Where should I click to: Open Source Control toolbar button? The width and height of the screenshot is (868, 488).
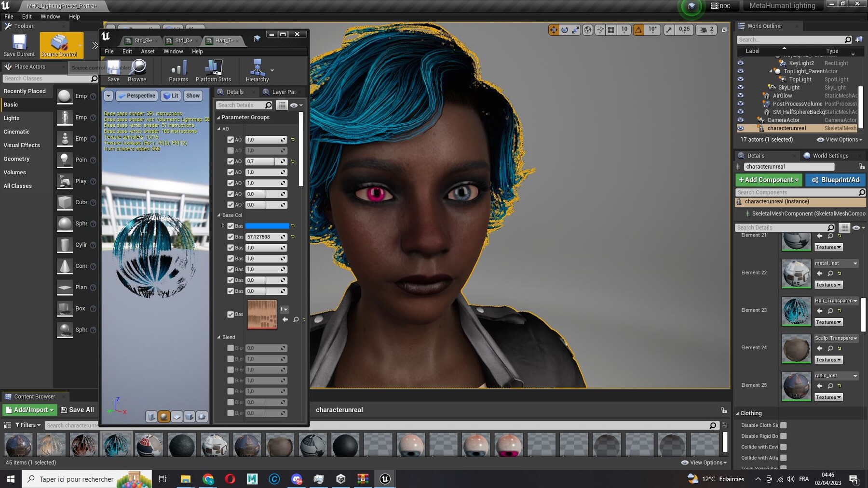[x=59, y=45]
